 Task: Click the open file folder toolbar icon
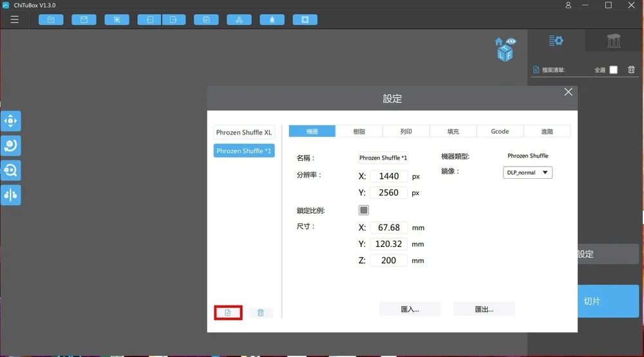pyautogui.click(x=51, y=20)
